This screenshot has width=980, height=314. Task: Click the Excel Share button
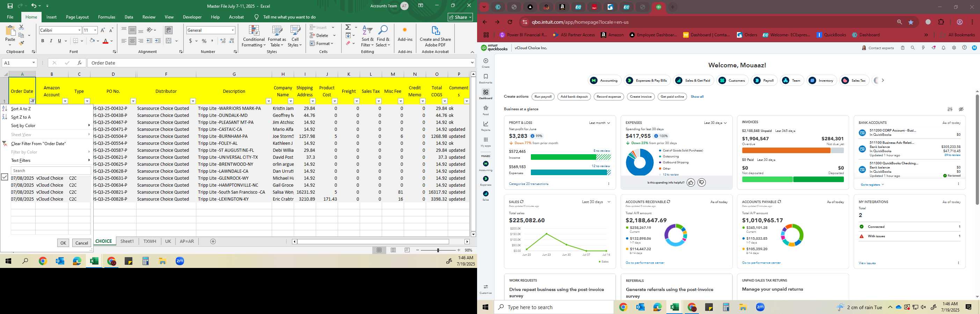[460, 17]
